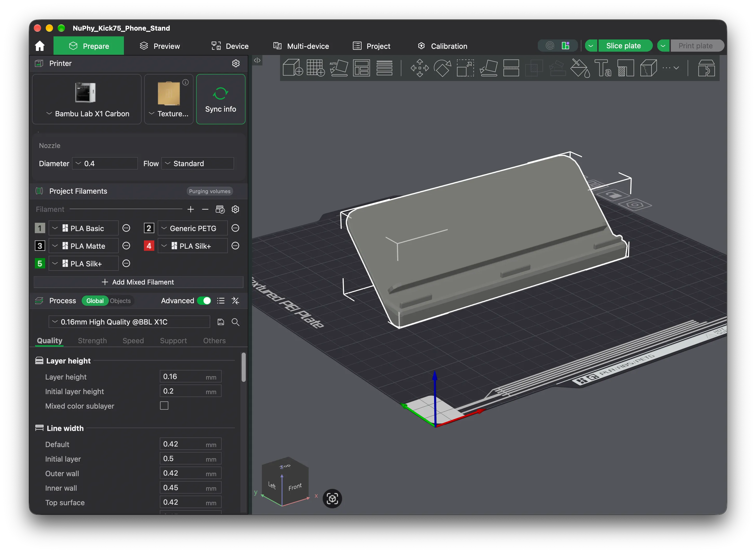The width and height of the screenshot is (756, 553).
Task: Open the 0.16mm High Quality preset dropdown
Action: tap(129, 322)
